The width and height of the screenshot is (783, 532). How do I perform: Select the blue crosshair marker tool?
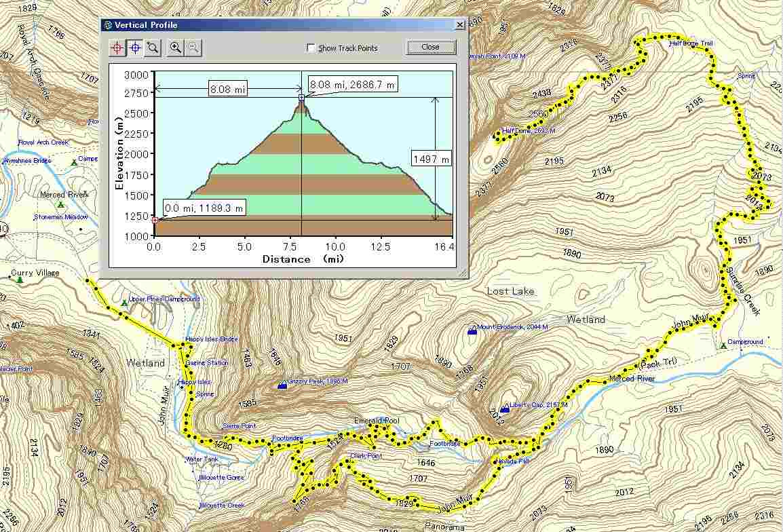[x=135, y=47]
